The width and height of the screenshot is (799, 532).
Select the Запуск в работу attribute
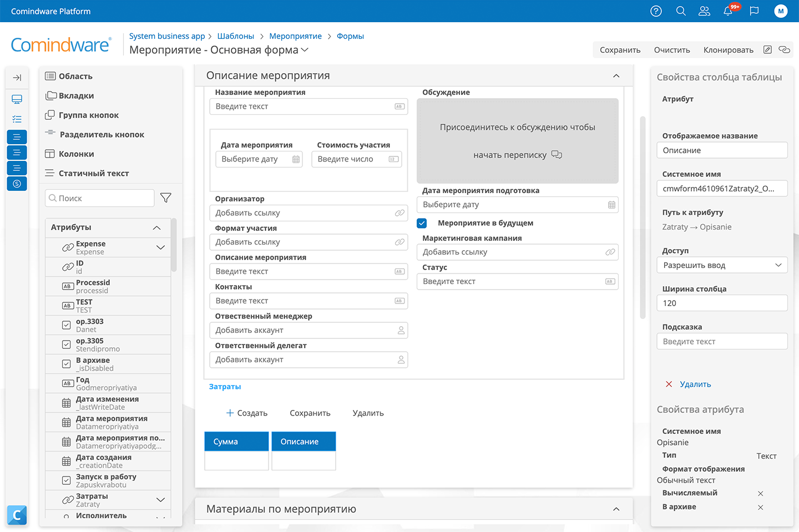tap(108, 480)
